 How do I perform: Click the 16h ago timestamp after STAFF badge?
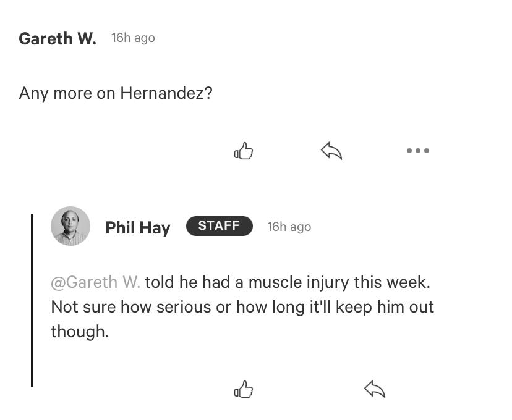pyautogui.click(x=289, y=227)
